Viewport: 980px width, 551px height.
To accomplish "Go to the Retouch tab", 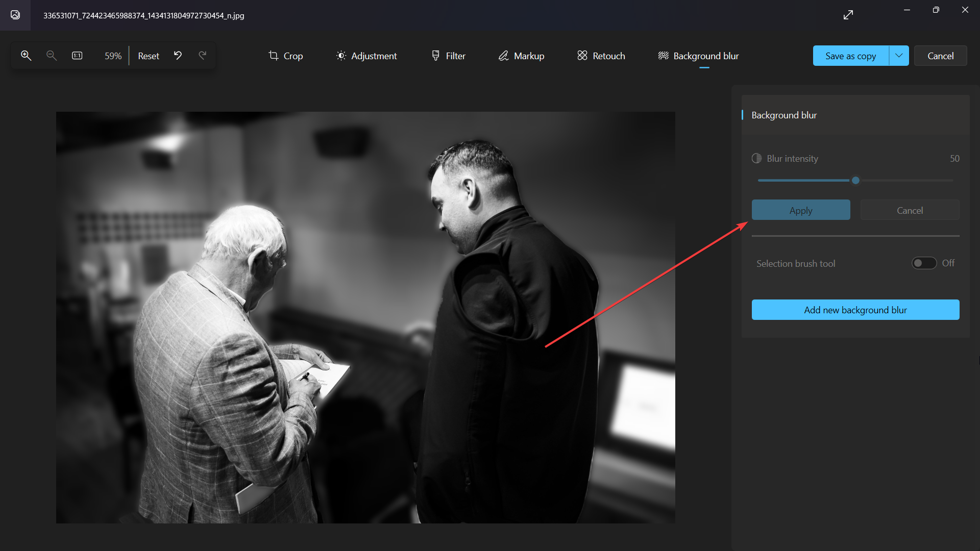I will (x=601, y=56).
